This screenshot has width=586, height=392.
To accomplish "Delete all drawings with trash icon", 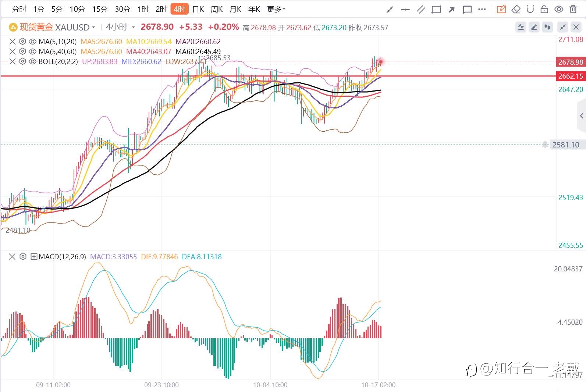I will (573, 9).
